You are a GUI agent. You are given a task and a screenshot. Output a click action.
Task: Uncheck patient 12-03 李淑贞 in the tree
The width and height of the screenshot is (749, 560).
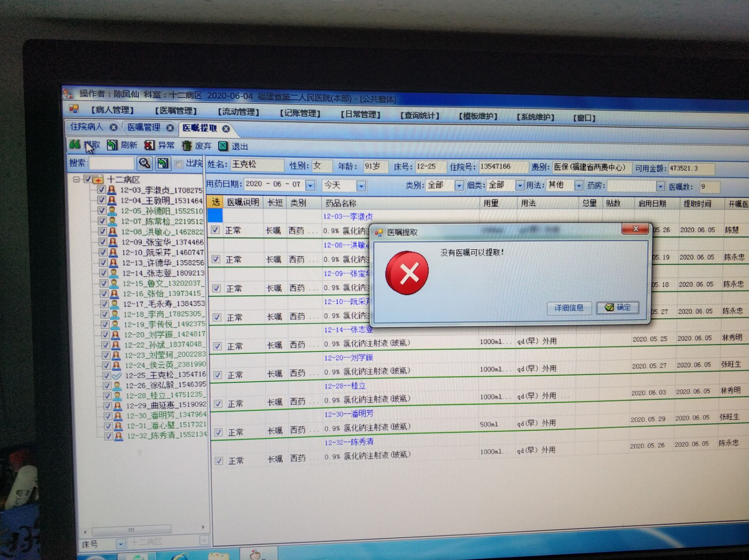pyautogui.click(x=101, y=190)
